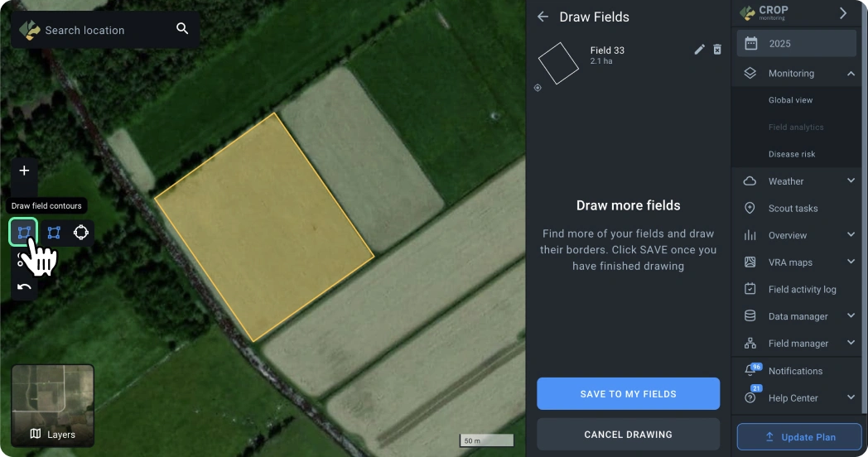
Task: Expand the VRA maps section
Action: point(851,262)
